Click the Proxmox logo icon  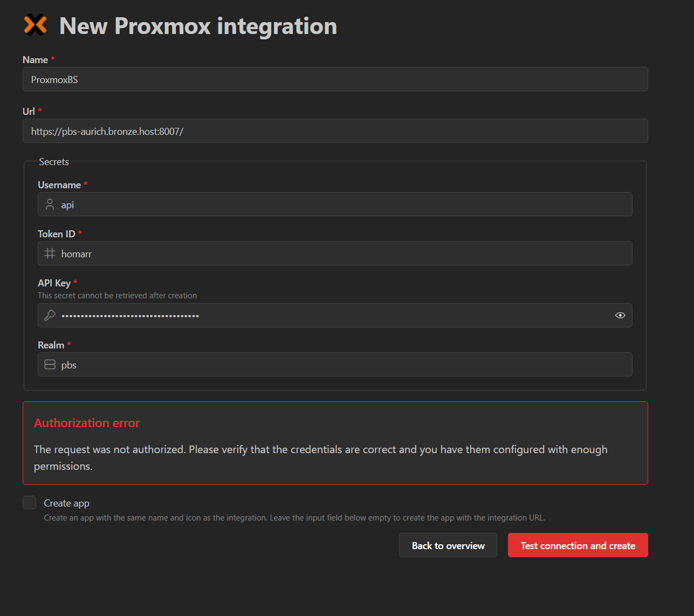coord(35,25)
